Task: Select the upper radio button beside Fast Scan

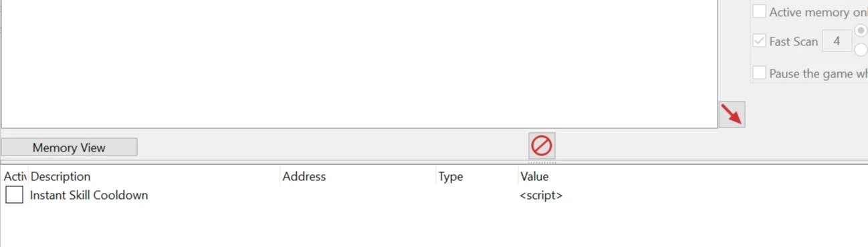Action: pos(861,31)
